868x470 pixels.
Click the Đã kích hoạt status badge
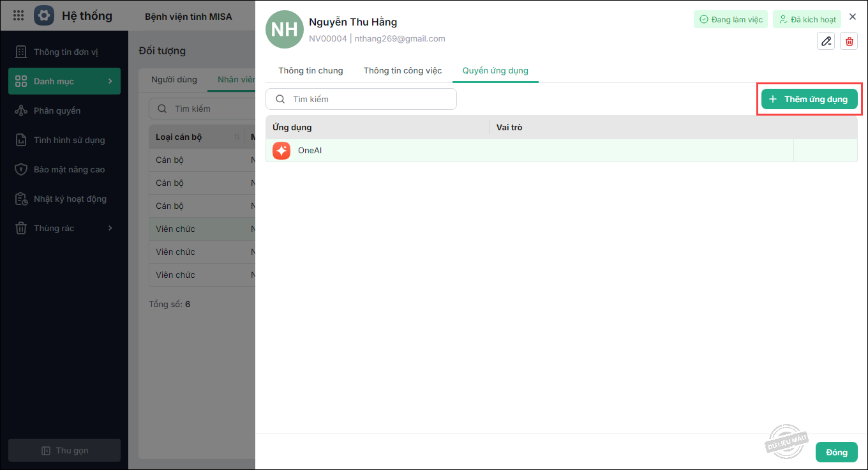click(x=807, y=19)
